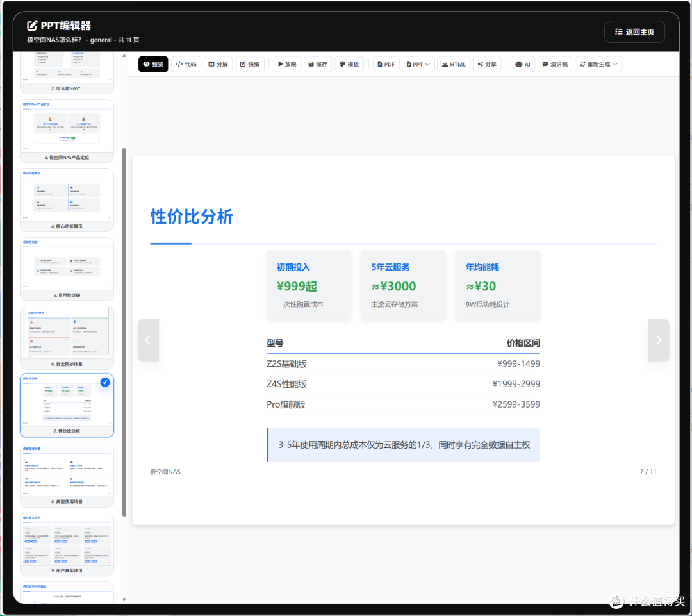The image size is (692, 616).
Task: Click the 初期投入 ¥999起 card
Action: click(309, 285)
